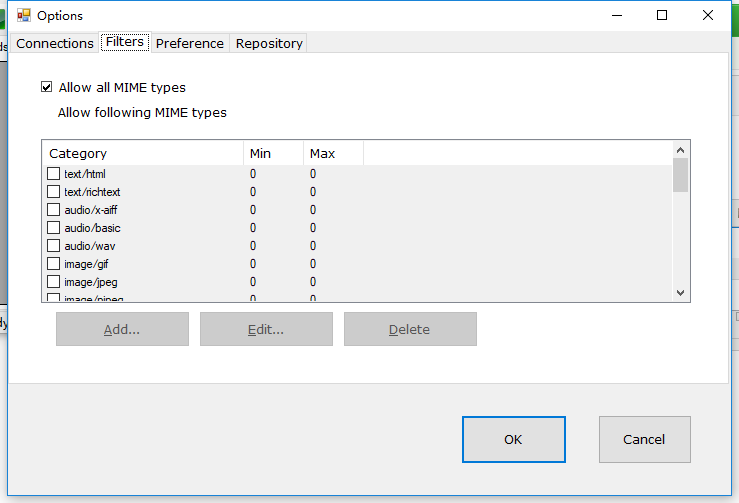
Task: Maximize the Options window
Action: click(662, 15)
